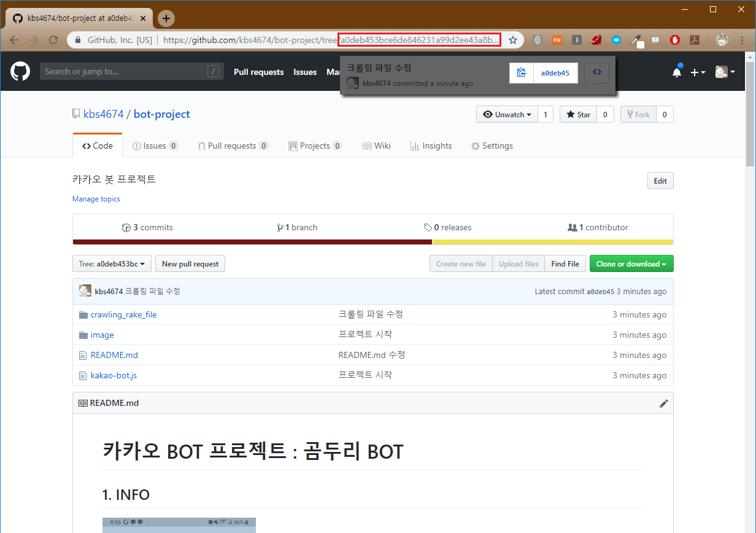Click the Fork button
The image size is (756, 533).
point(638,115)
